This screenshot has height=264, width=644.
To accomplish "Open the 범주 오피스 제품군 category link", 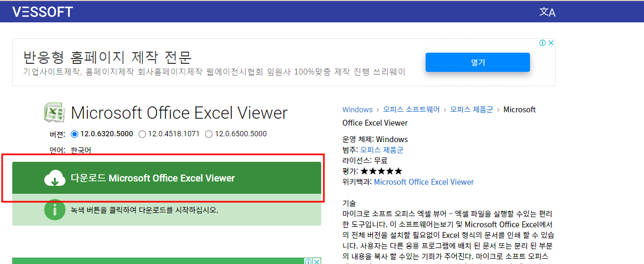I will click(382, 150).
